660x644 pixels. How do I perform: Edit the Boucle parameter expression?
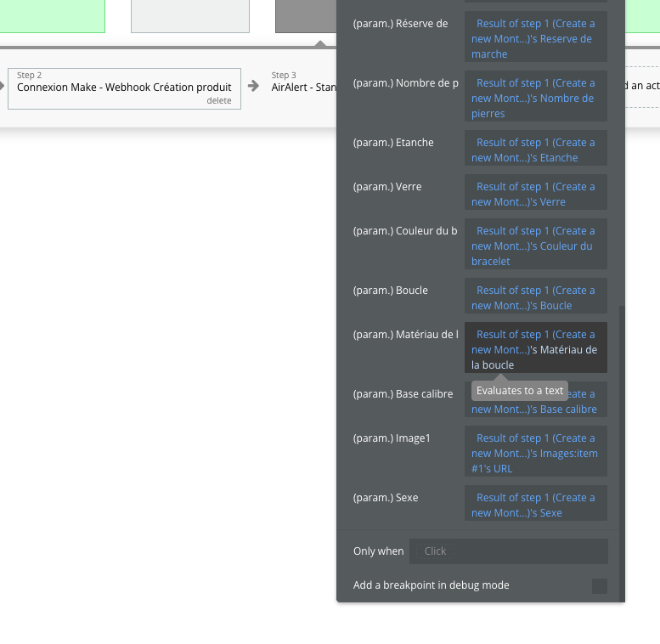[x=535, y=296]
